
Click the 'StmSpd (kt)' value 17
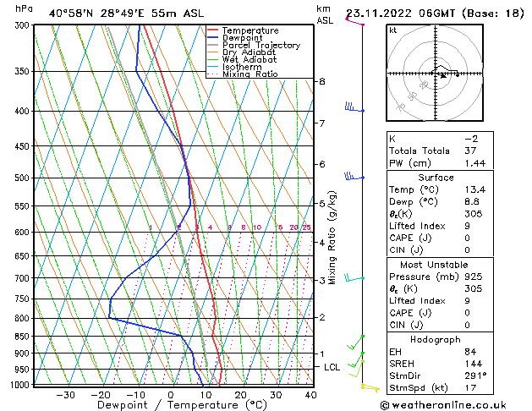[x=470, y=387]
